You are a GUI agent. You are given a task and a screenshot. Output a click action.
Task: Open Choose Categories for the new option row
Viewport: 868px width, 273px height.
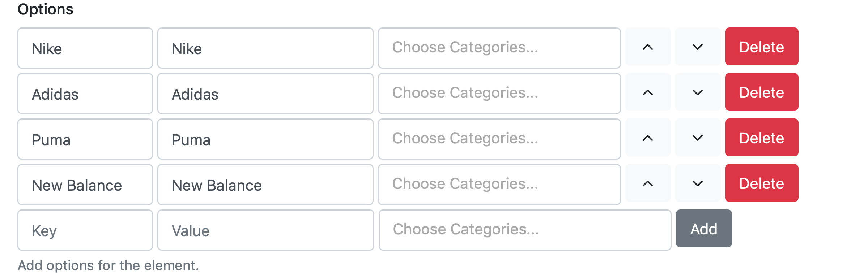(524, 230)
